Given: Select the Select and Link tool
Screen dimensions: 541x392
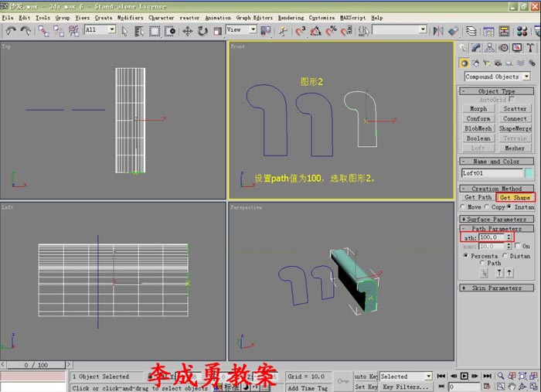Looking at the screenshot, I should [x=43, y=32].
